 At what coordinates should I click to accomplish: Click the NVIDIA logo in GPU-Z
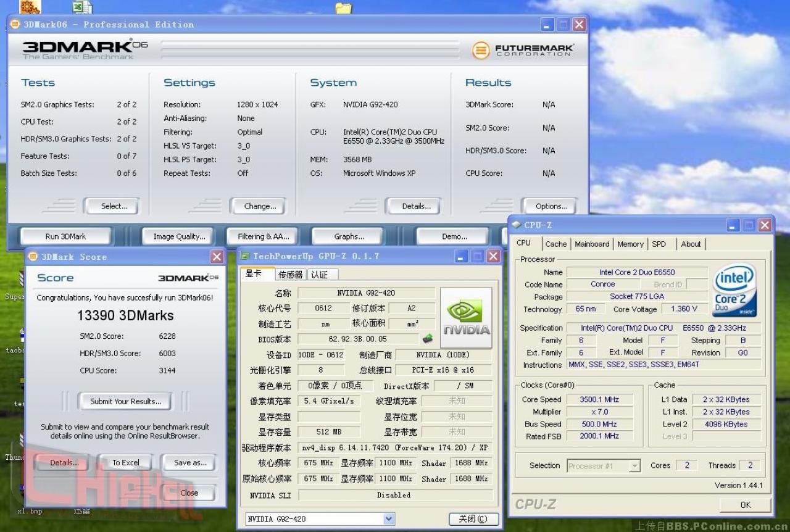pos(466,318)
